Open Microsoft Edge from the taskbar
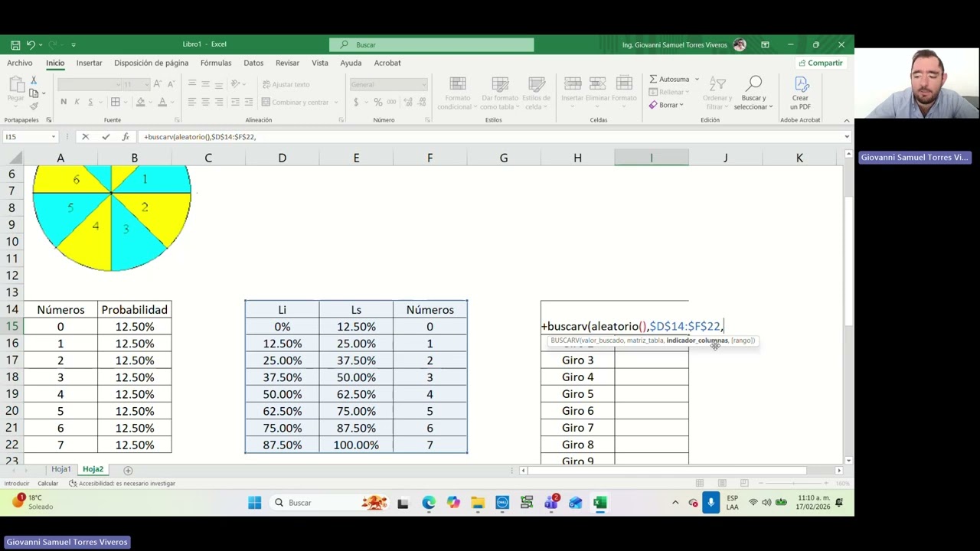 (429, 503)
